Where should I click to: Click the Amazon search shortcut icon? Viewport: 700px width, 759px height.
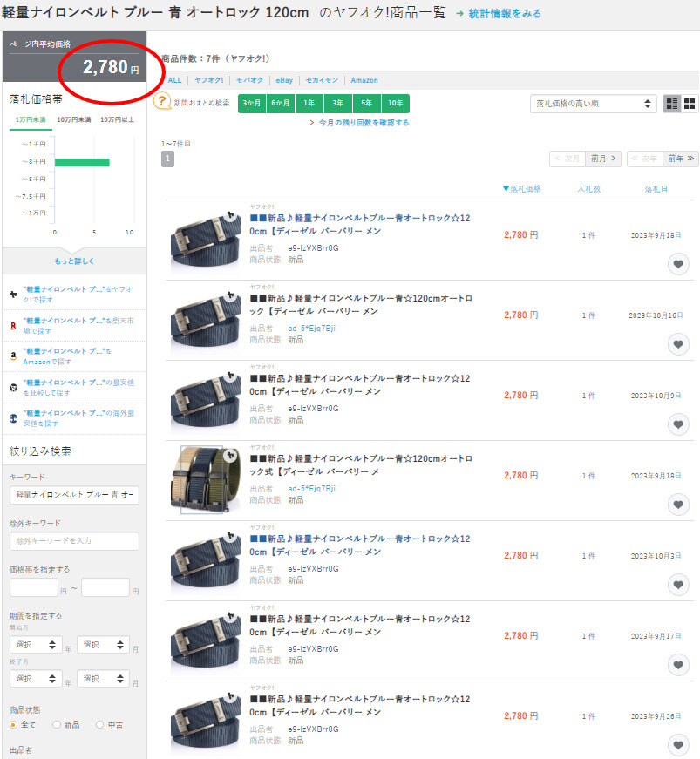click(13, 356)
